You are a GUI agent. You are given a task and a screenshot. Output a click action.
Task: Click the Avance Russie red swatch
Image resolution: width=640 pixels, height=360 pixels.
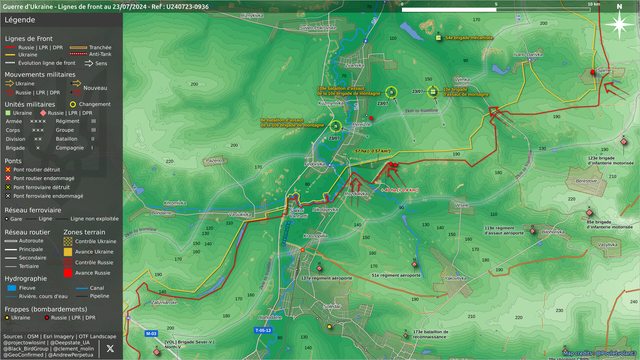[x=68, y=273]
